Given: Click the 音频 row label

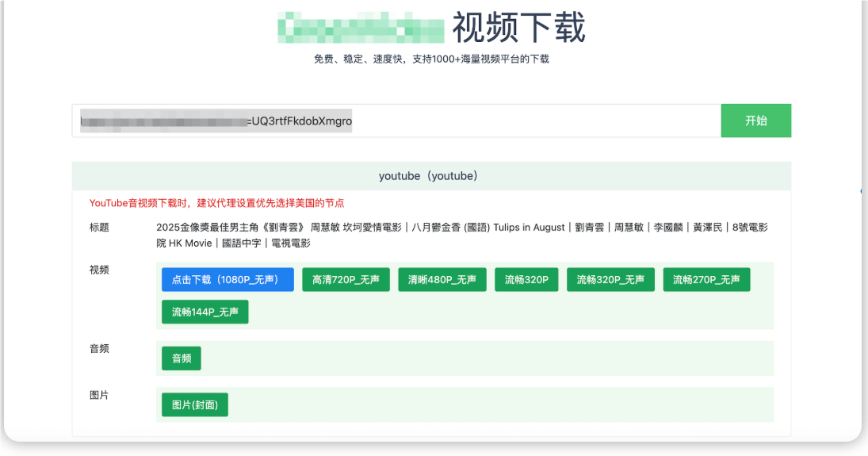Looking at the screenshot, I should 99,348.
